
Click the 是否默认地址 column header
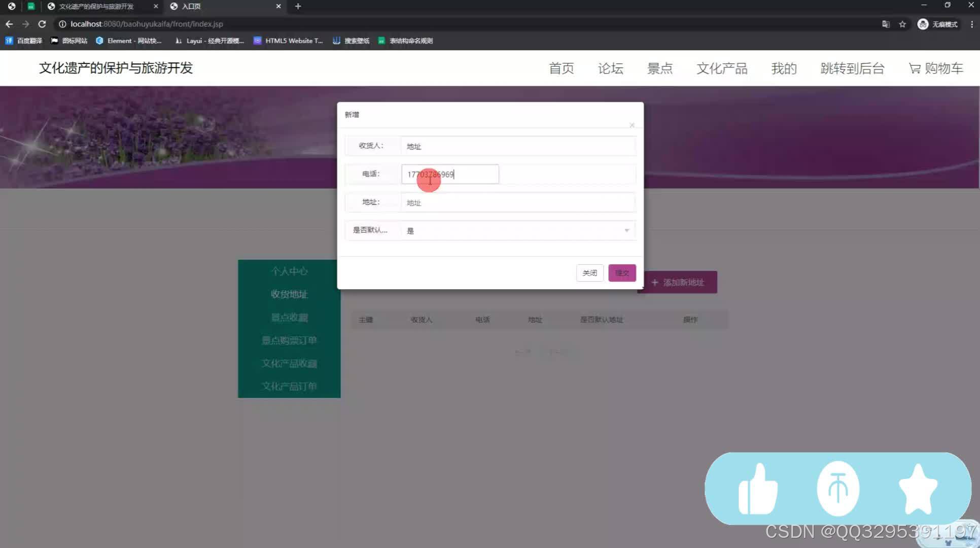602,320
